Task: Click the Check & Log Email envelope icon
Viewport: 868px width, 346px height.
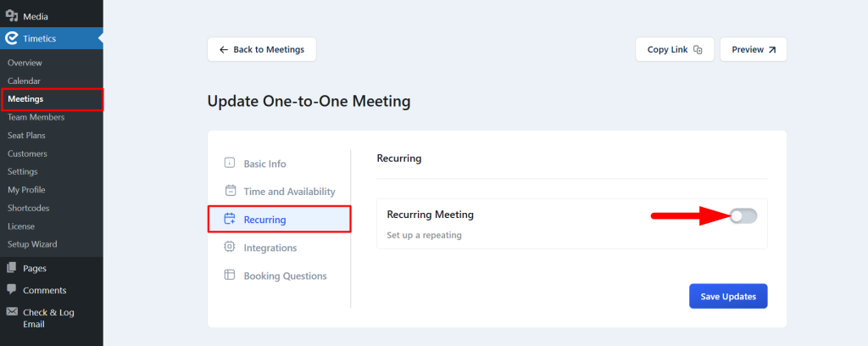Action: click(12, 312)
